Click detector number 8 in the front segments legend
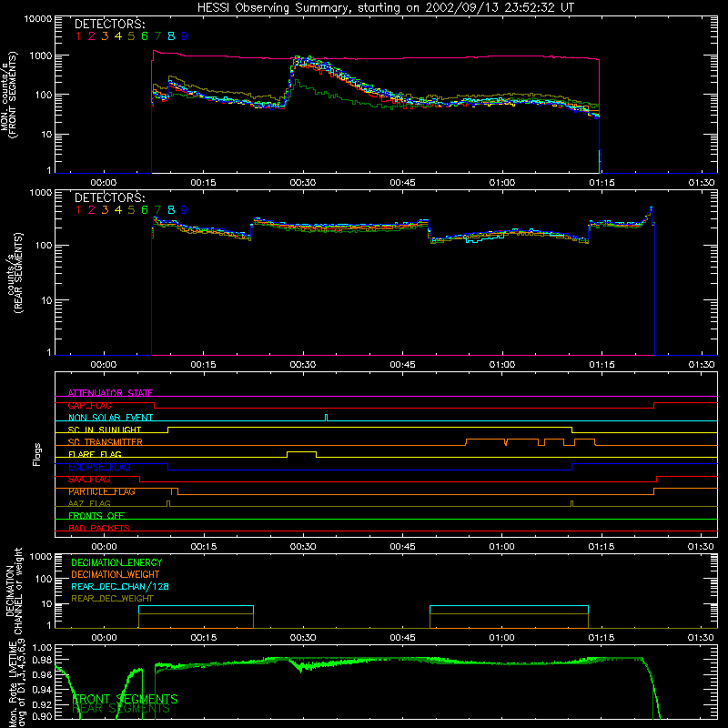The image size is (728, 728). 171,36
